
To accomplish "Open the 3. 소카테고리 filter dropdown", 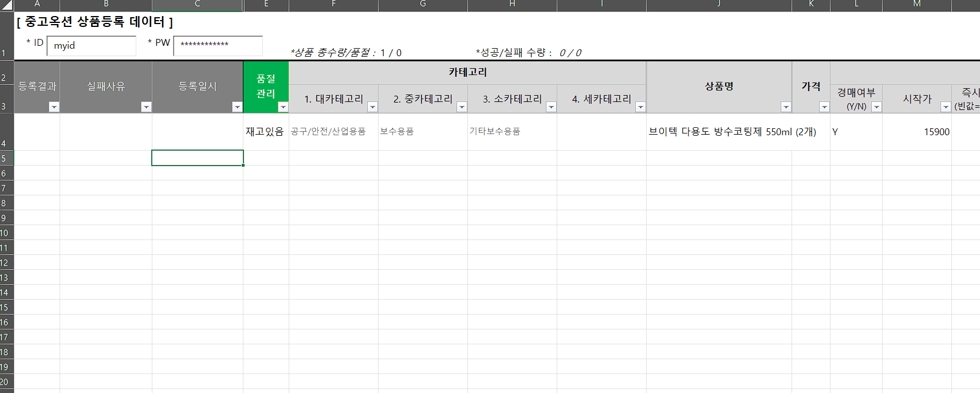I will (551, 107).
